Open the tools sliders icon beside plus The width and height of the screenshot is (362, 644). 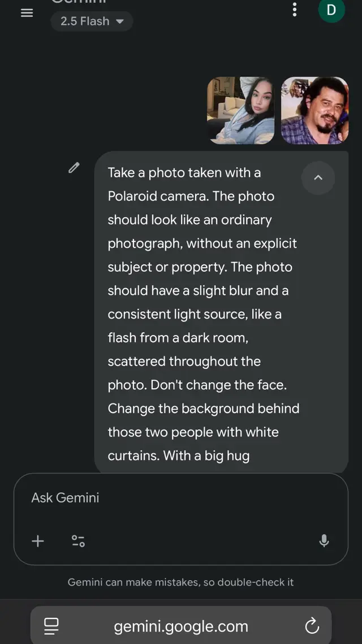tap(78, 541)
